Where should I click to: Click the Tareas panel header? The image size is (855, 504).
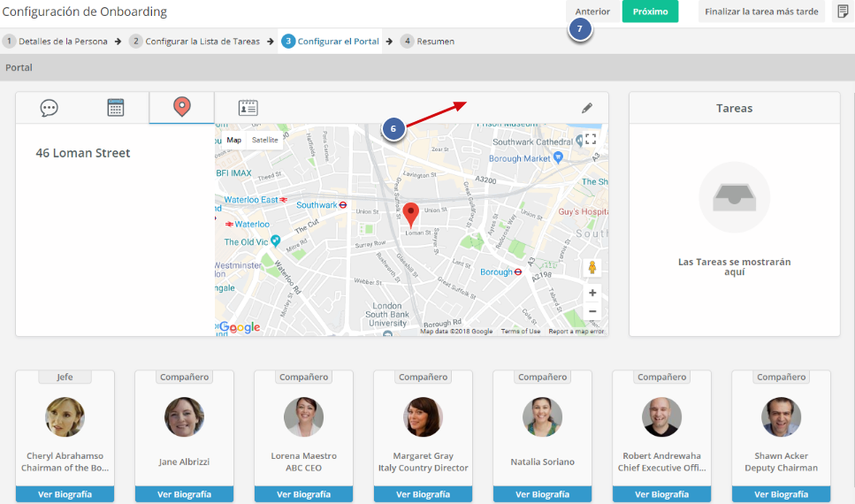pos(734,108)
